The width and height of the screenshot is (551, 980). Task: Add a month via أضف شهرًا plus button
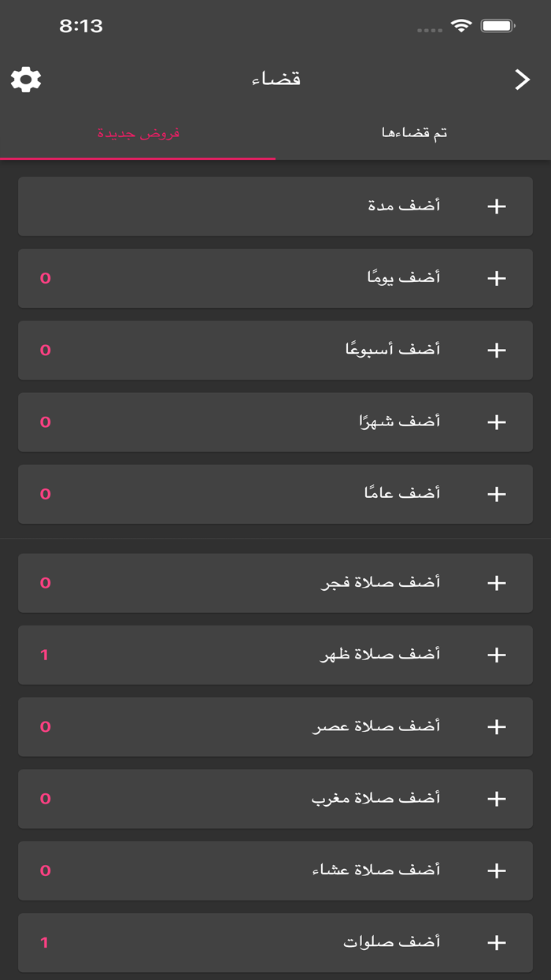click(497, 421)
